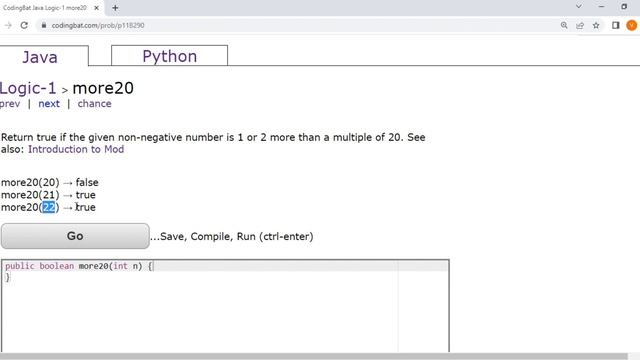Open a chance random problem
Image resolution: width=640 pixels, height=360 pixels.
[94, 104]
